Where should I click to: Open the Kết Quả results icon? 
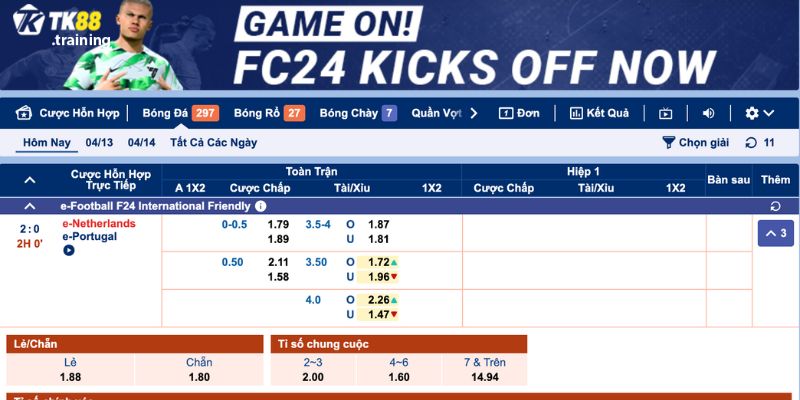(x=576, y=113)
